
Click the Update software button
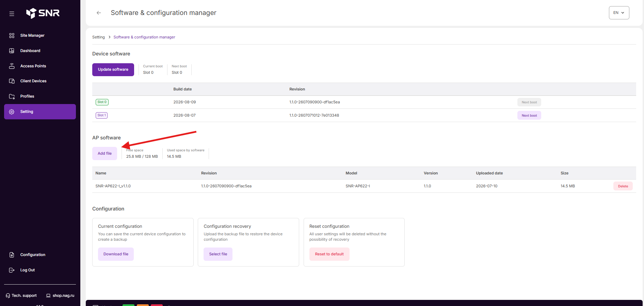pos(113,69)
